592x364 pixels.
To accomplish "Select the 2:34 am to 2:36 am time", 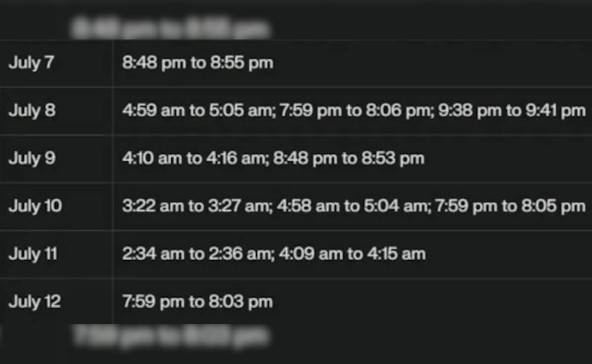I will pos(195,254).
